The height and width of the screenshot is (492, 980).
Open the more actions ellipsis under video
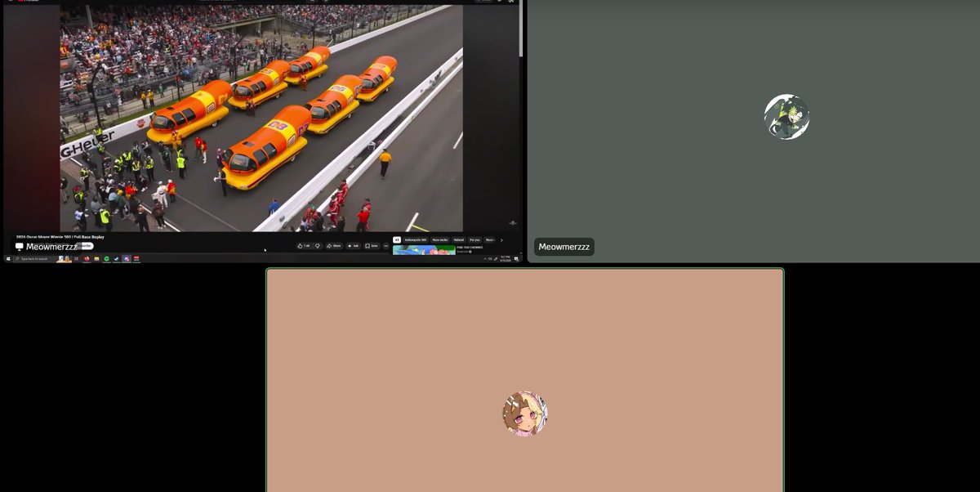click(x=386, y=246)
